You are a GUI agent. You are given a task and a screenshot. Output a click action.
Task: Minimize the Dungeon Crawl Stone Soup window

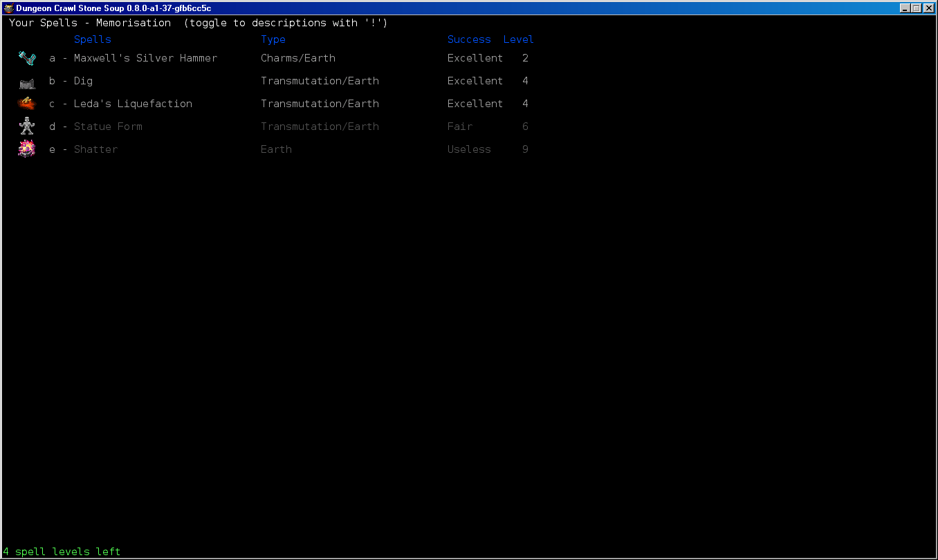click(x=905, y=8)
